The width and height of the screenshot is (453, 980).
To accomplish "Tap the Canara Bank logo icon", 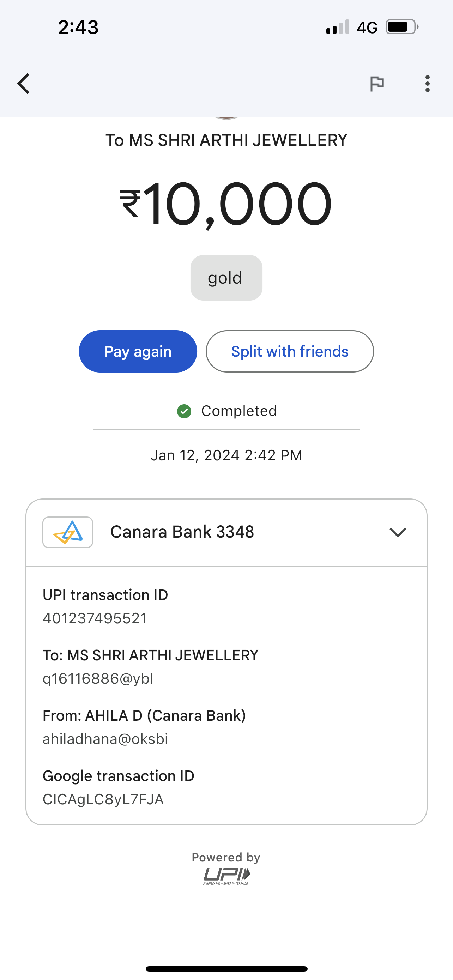I will [68, 532].
